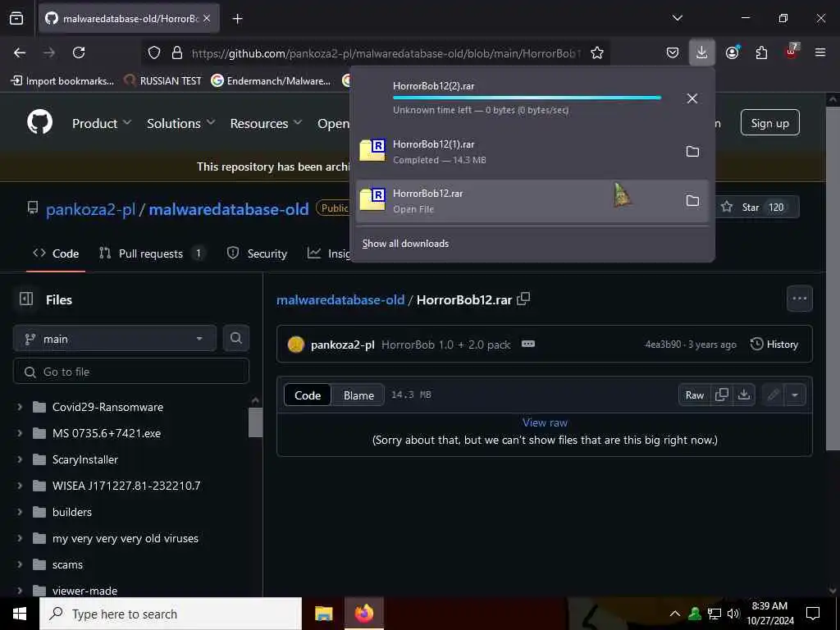Viewport: 840px width, 630px height.
Task: Show hidden system tray icons
Action: point(675,614)
